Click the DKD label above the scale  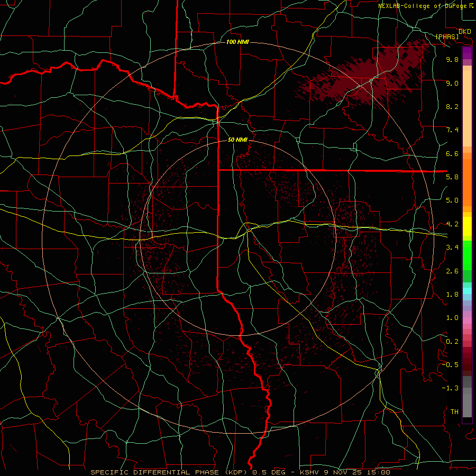tap(465, 32)
